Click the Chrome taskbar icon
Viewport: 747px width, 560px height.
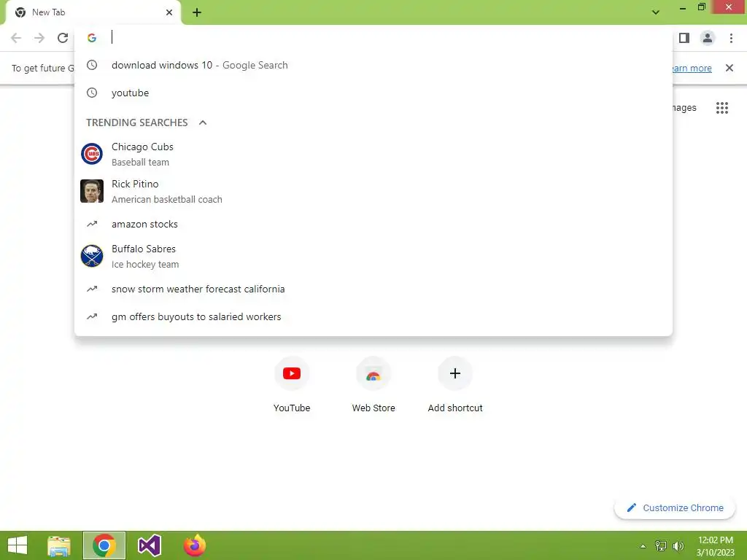[x=104, y=545]
